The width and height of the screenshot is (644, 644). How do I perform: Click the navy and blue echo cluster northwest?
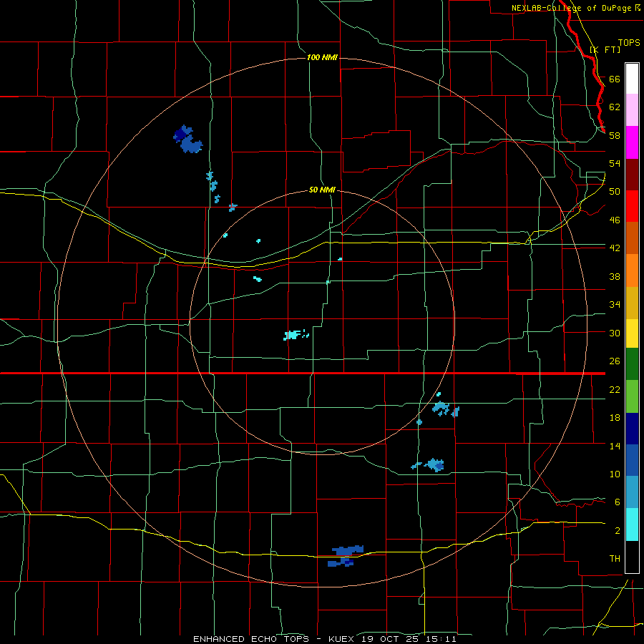(x=187, y=140)
